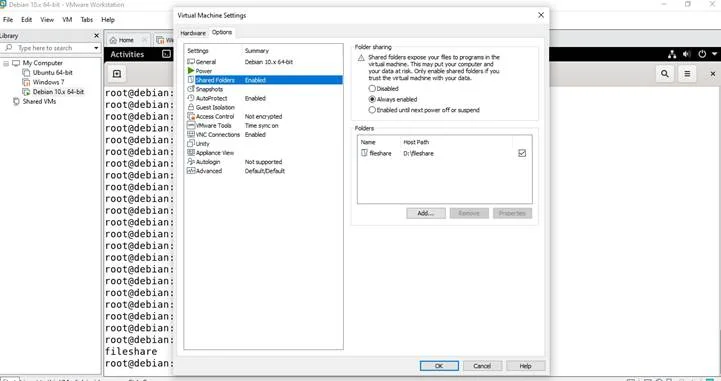Click the D:\fileshare host path text

coord(418,154)
